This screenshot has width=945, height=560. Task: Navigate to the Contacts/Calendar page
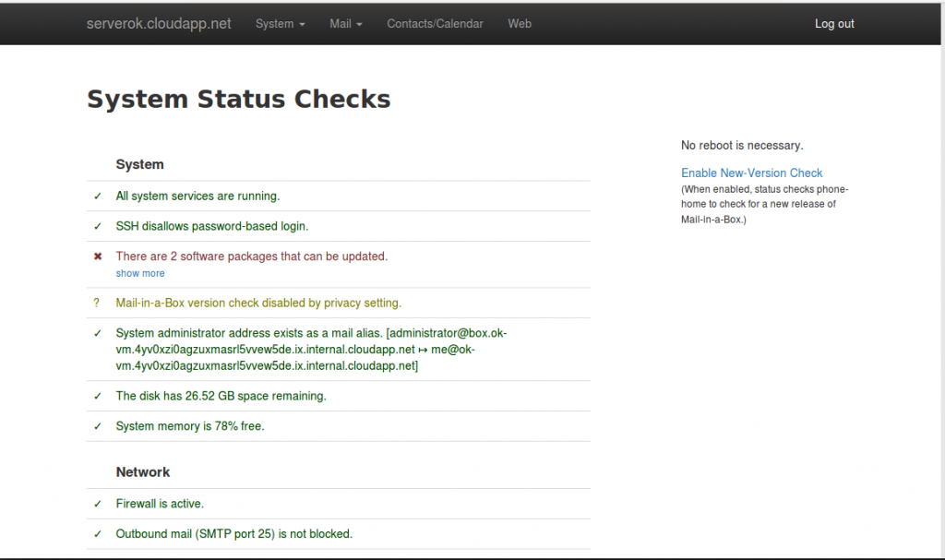tap(435, 24)
